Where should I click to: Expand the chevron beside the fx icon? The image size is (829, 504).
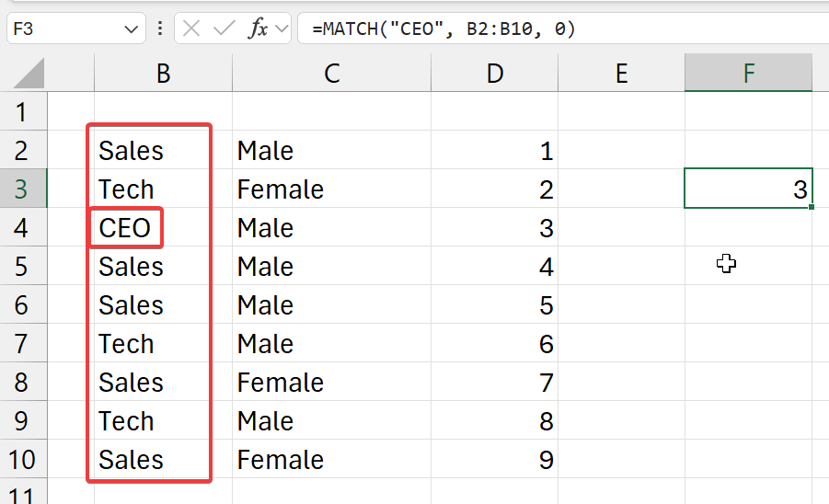point(281,29)
